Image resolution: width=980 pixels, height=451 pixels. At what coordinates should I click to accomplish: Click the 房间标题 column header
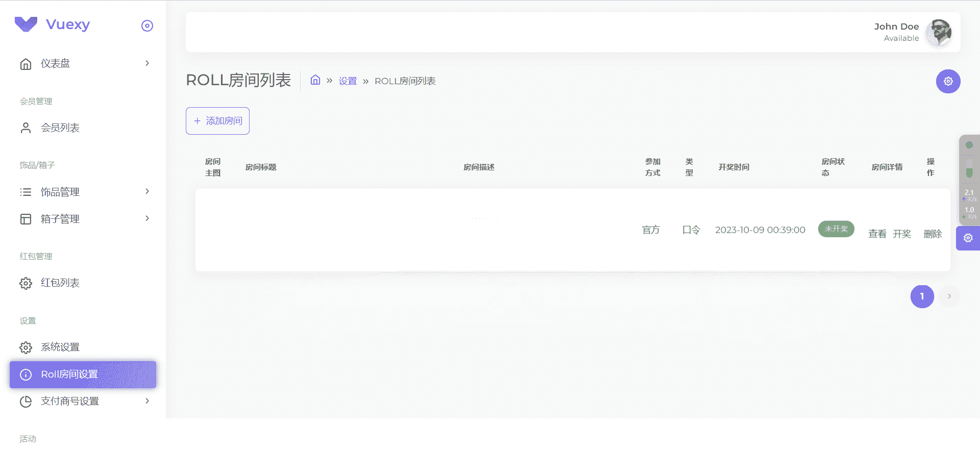[x=261, y=167]
